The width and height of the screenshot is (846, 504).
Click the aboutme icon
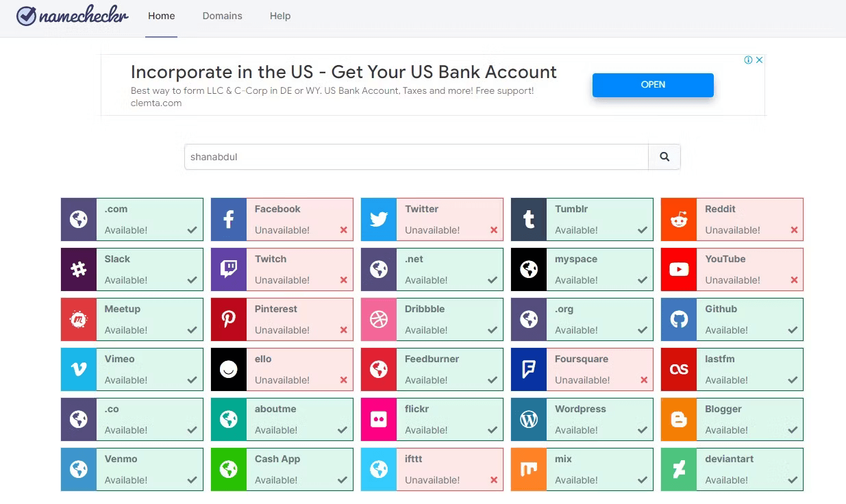click(229, 420)
